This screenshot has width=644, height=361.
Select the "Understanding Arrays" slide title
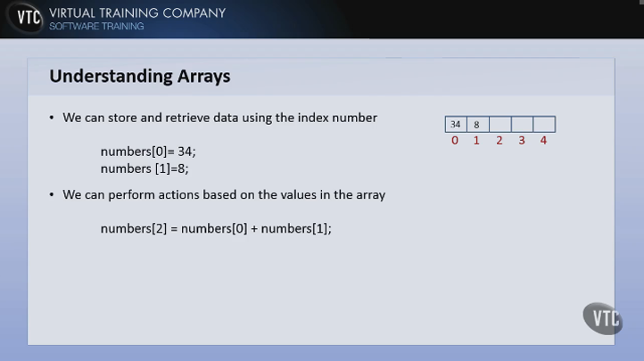pyautogui.click(x=140, y=77)
